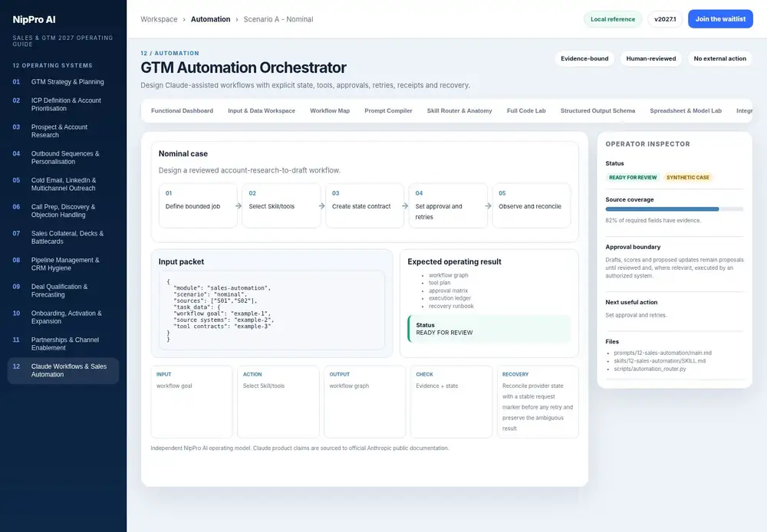
Task: Click arrow between steps 03 and 04
Action: 405,206
